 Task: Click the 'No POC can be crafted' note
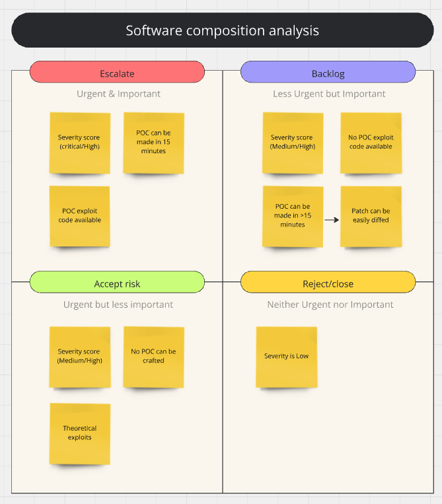(x=153, y=357)
